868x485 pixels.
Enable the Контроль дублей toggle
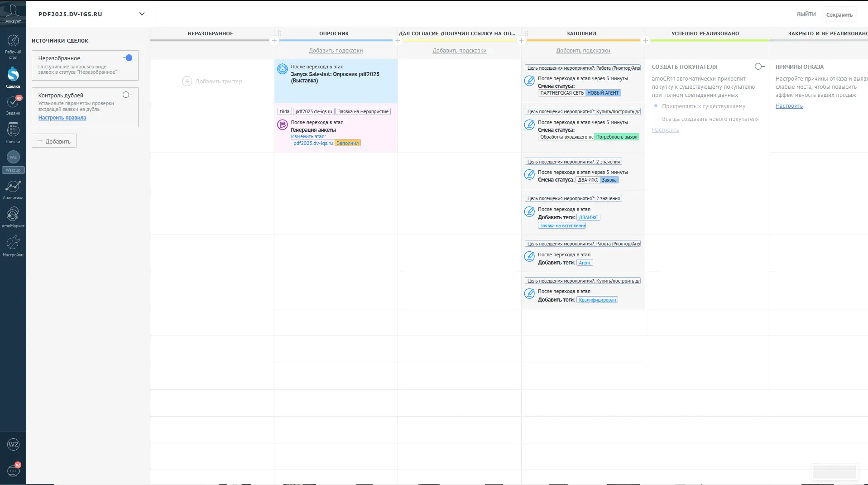[x=127, y=95]
